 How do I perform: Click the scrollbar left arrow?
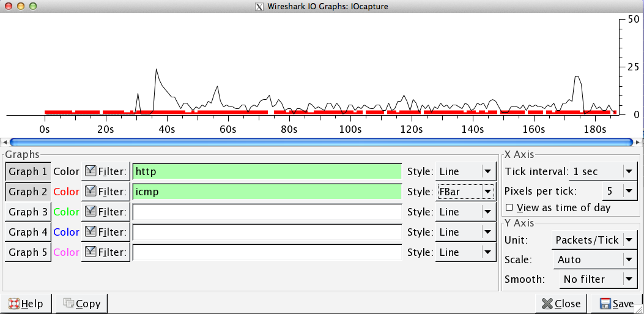[4, 142]
